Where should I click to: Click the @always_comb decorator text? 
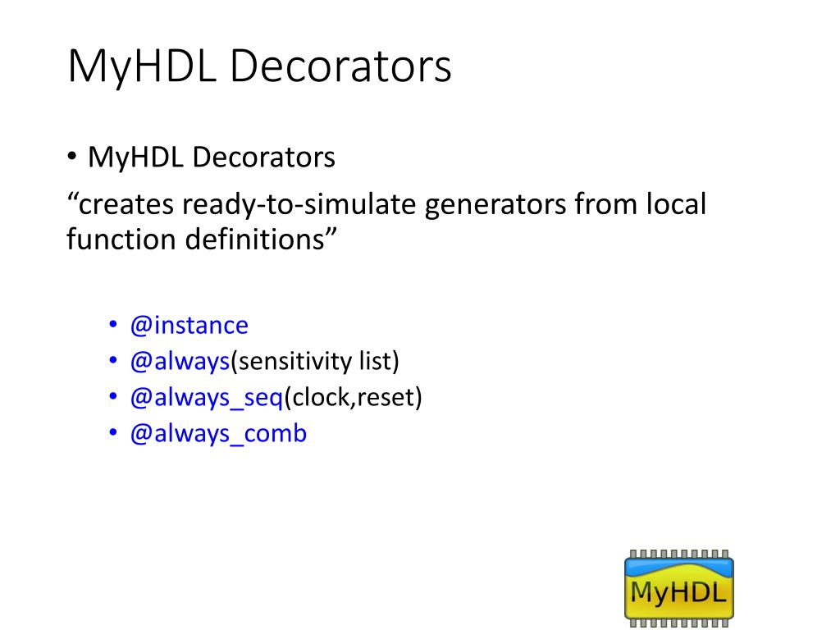(x=218, y=434)
